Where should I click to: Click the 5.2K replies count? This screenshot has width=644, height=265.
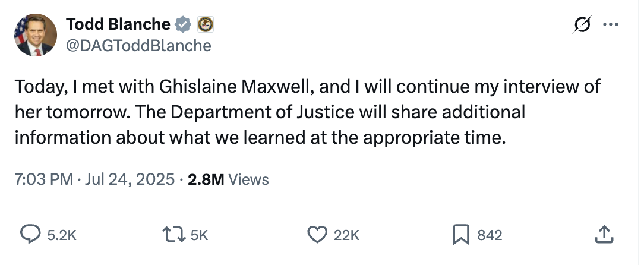pos(61,235)
